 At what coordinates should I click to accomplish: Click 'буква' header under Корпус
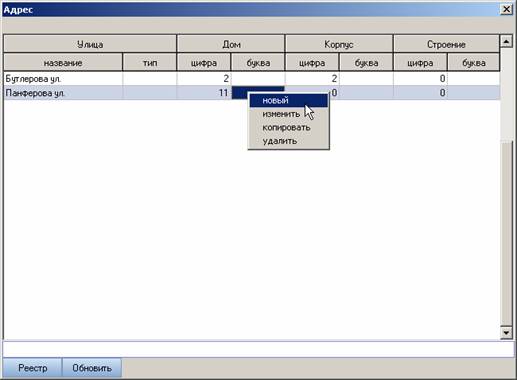(366, 63)
